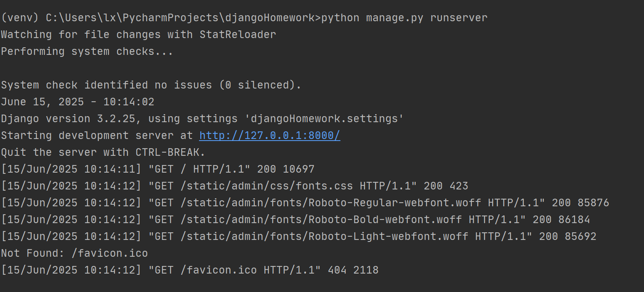Viewport: 644px width, 292px height.
Task: Click the fonts.css request log line
Action: coord(235,186)
